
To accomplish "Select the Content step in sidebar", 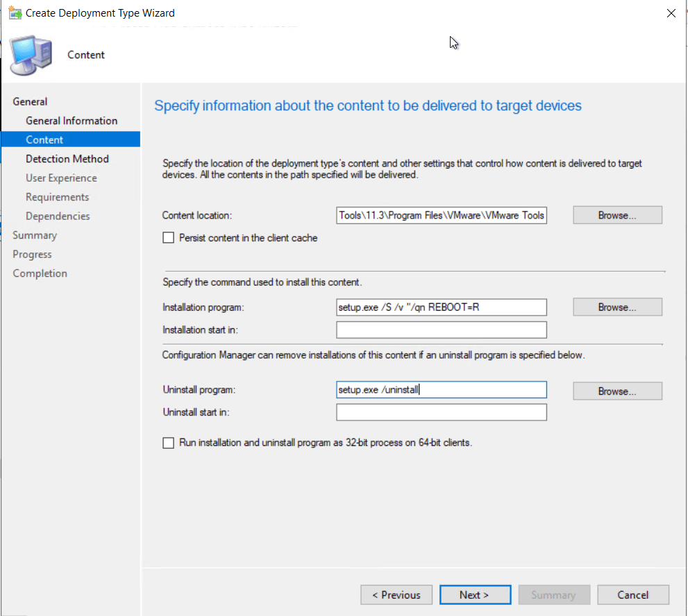I will click(x=44, y=139).
